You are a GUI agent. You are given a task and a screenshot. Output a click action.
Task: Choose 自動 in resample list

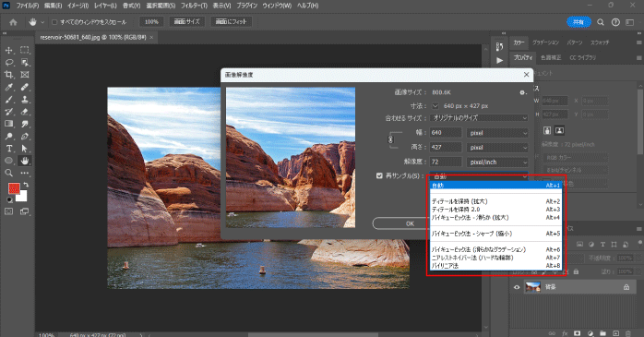(495, 186)
